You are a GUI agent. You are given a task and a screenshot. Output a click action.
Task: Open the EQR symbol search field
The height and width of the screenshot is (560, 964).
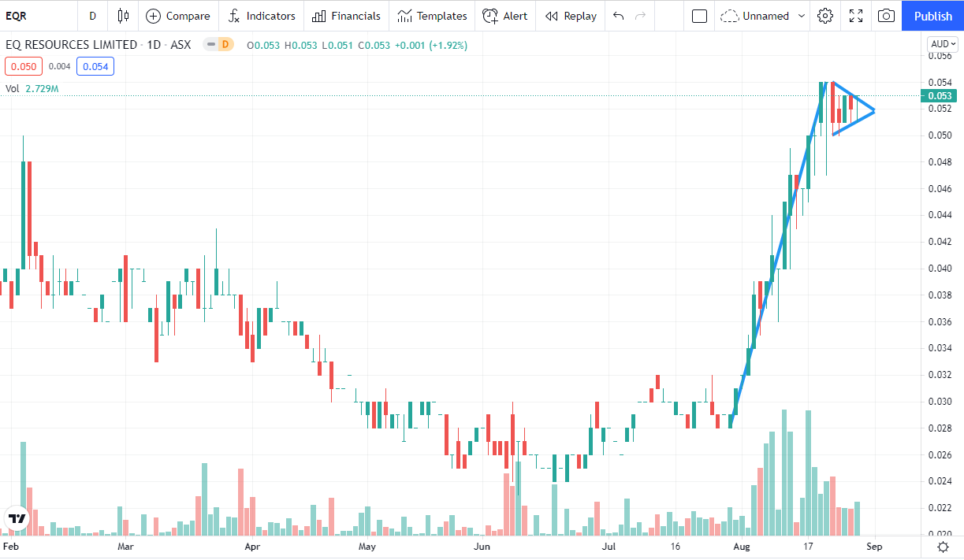pos(38,16)
